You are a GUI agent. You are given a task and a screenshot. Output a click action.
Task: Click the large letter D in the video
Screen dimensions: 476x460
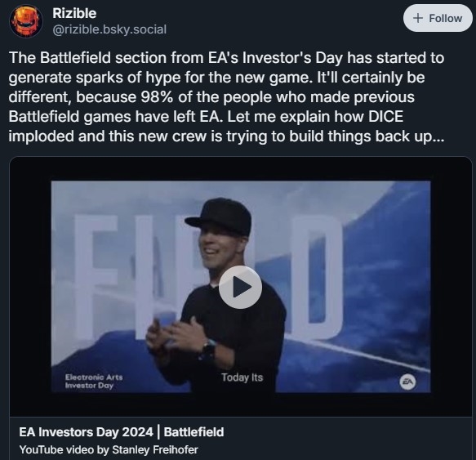pos(318,276)
